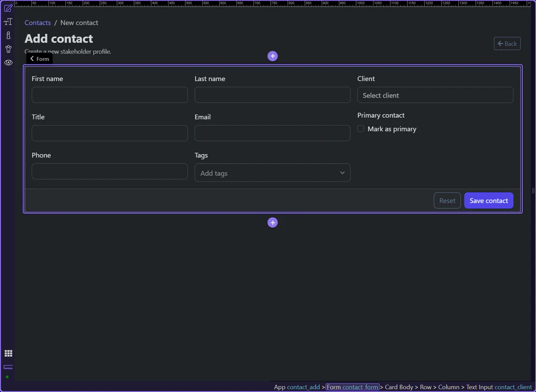Collapse the Form tag using its left chevron
This screenshot has width=536, height=392.
[x=32, y=59]
